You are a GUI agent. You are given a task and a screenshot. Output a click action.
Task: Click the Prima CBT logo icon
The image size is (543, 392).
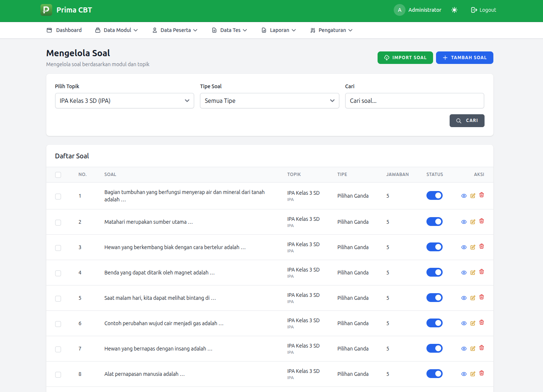(x=46, y=10)
